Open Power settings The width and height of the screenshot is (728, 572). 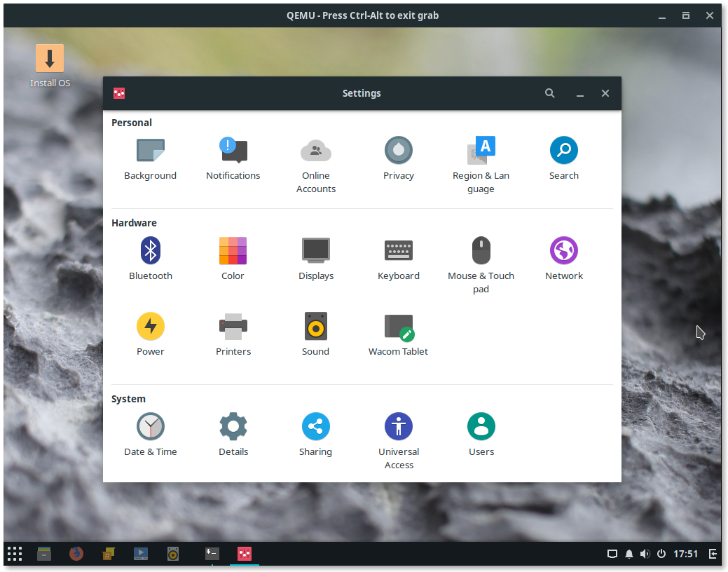151,334
